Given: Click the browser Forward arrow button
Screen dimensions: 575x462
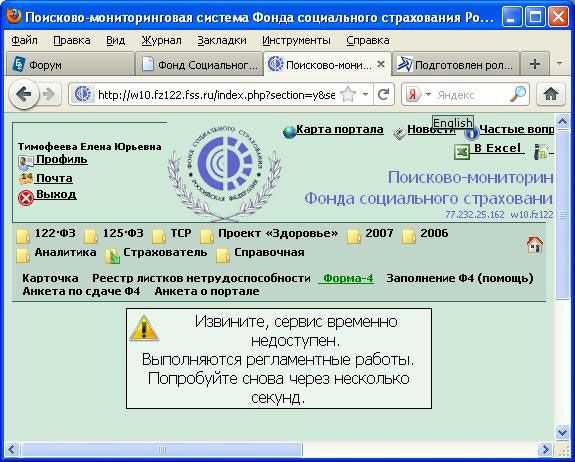Looking at the screenshot, I should (x=49, y=95).
